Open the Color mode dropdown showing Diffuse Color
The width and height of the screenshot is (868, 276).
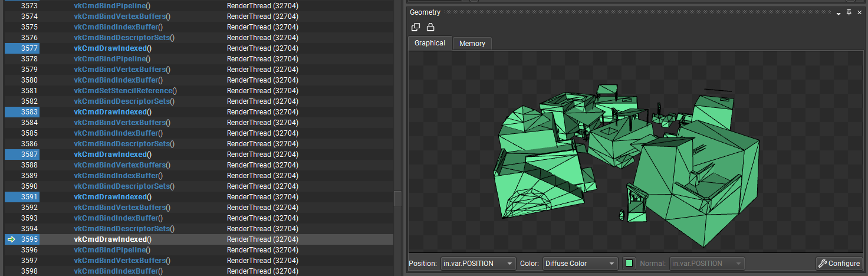pyautogui.click(x=580, y=264)
